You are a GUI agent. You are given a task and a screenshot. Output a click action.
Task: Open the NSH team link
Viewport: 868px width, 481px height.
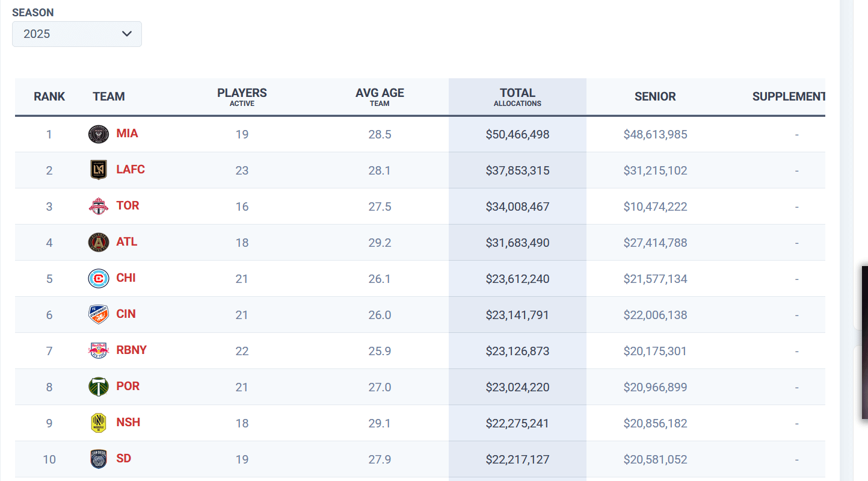pos(128,422)
